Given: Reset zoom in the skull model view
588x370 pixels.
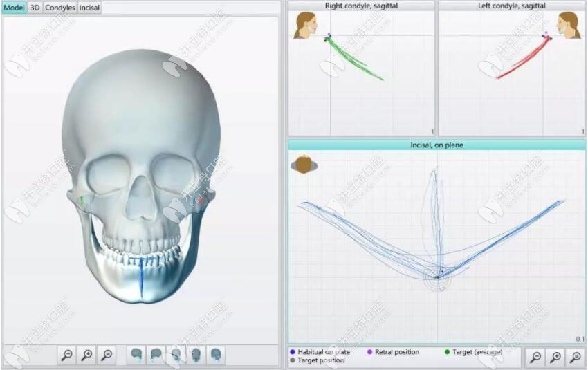Looking at the screenshot, I should click(x=107, y=355).
